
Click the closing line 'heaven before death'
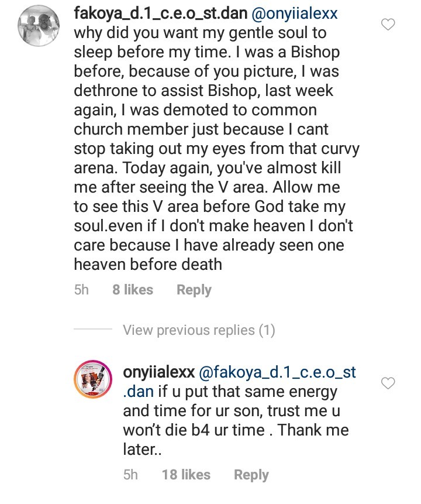(x=148, y=264)
